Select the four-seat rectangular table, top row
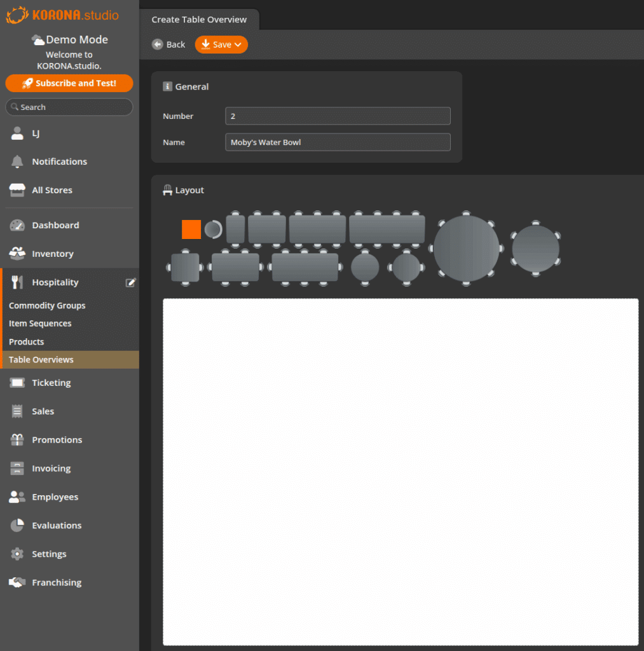The width and height of the screenshot is (644, 651). pos(266,229)
